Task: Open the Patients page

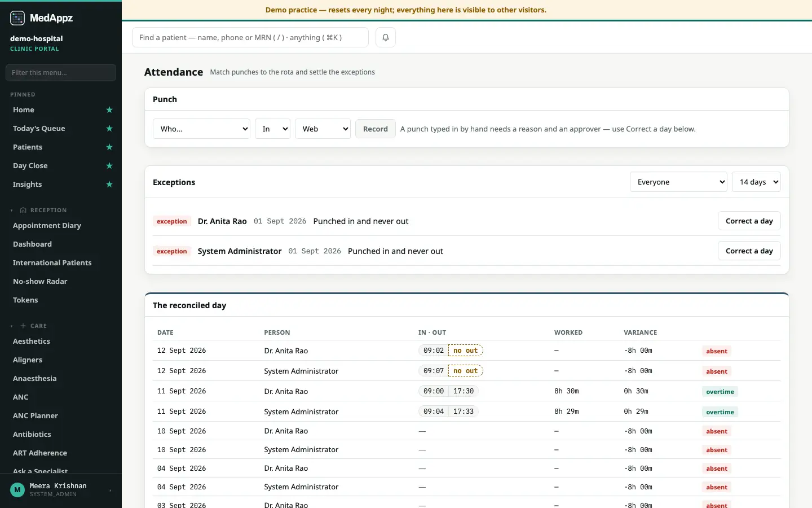Action: click(x=28, y=147)
